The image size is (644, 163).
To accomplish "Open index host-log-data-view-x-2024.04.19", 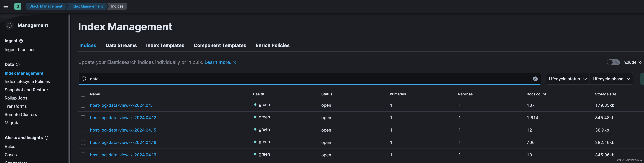I will 123,155.
